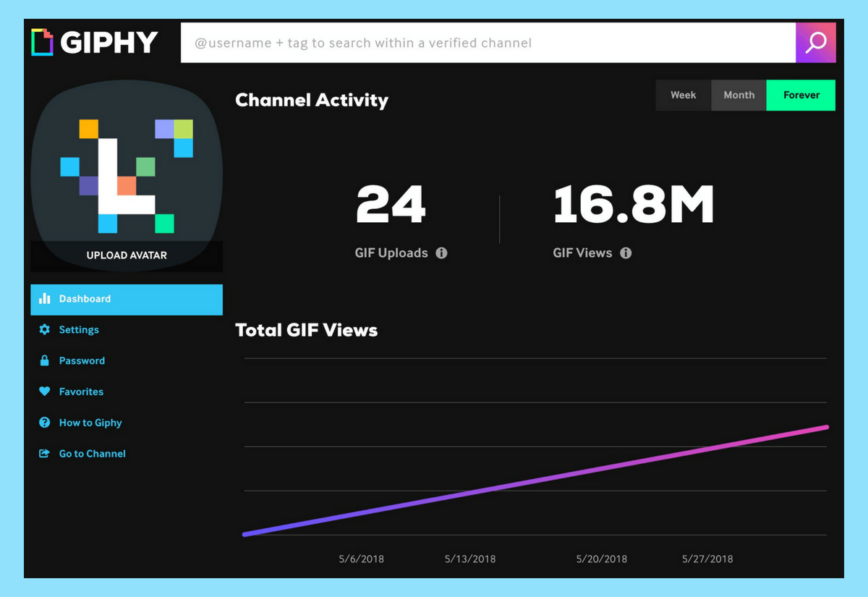
Task: Click the channel avatar image
Action: coord(127,170)
